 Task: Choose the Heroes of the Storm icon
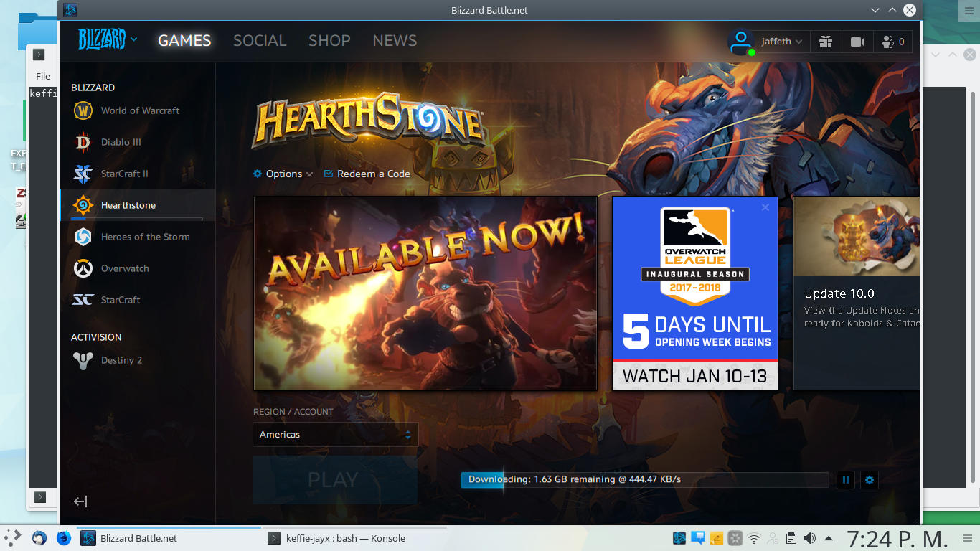click(83, 237)
